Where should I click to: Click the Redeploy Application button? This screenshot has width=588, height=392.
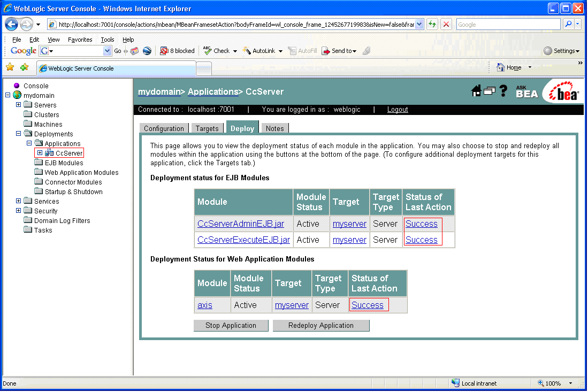click(320, 325)
